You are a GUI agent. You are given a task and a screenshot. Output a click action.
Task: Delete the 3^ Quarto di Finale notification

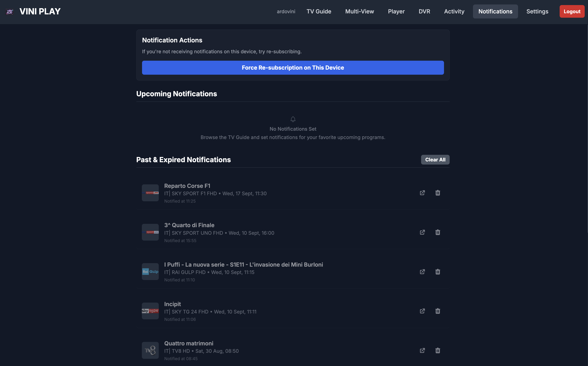coord(438,232)
